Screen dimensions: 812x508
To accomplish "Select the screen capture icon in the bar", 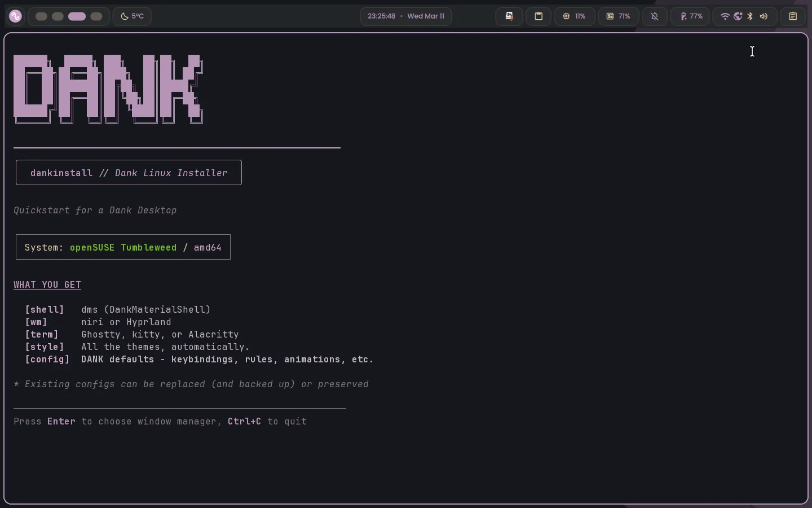I will (x=509, y=16).
